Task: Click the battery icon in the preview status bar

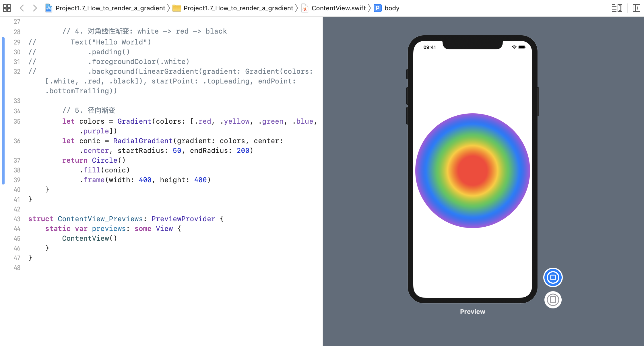Action: [x=522, y=47]
